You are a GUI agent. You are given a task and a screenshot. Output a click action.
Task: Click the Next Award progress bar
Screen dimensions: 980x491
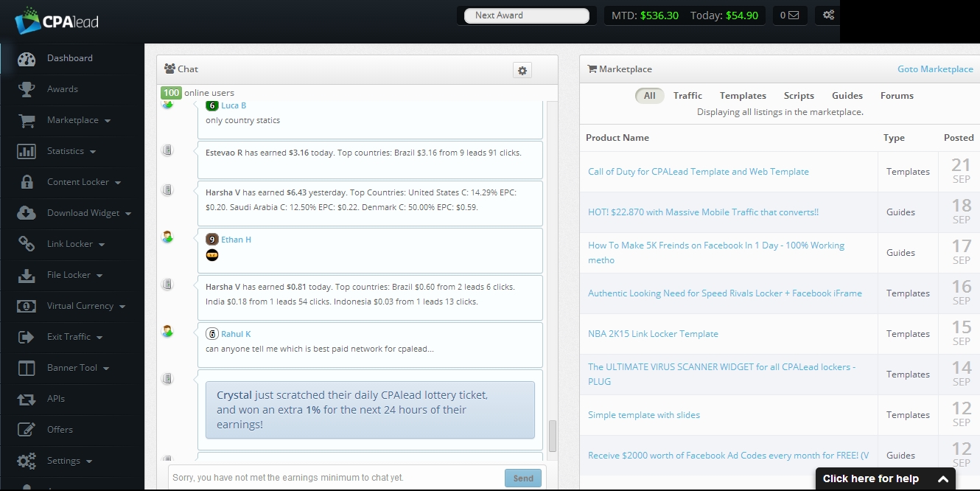pyautogui.click(x=527, y=15)
